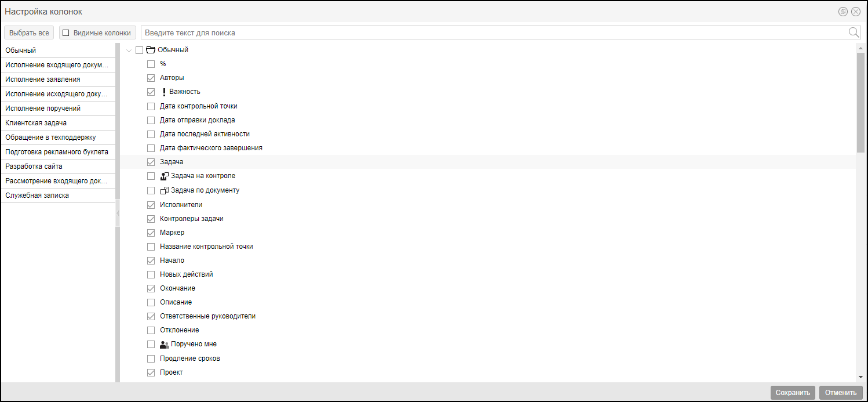Viewport: 868px width, 402px height.
Task: Toggle the Видимые колонки checkbox
Action: 66,33
